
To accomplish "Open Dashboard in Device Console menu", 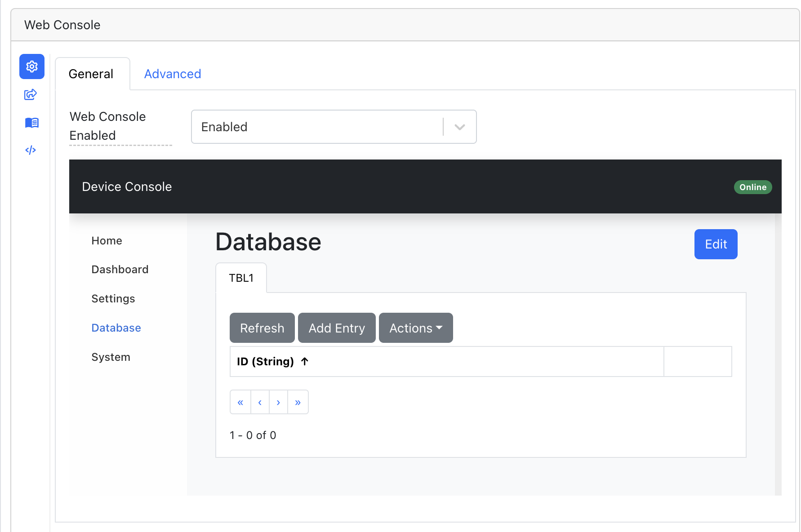I will point(120,270).
